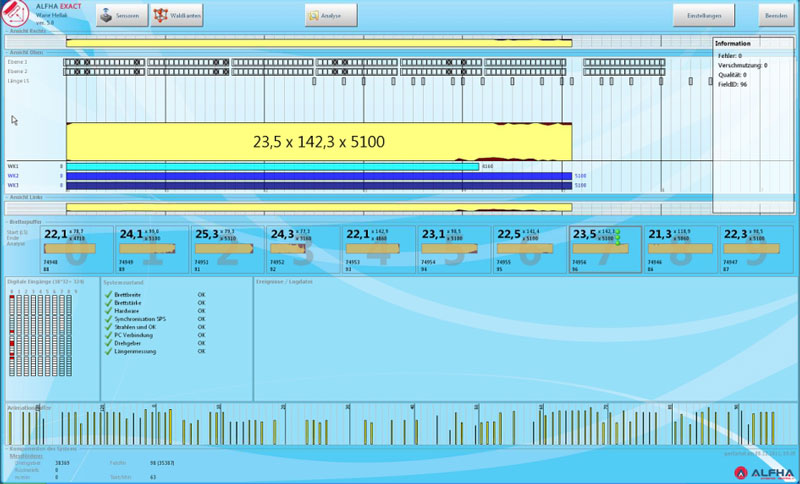
Task: Click the large yellow 23,5 x 142,3 x 5100 board
Action: point(318,142)
